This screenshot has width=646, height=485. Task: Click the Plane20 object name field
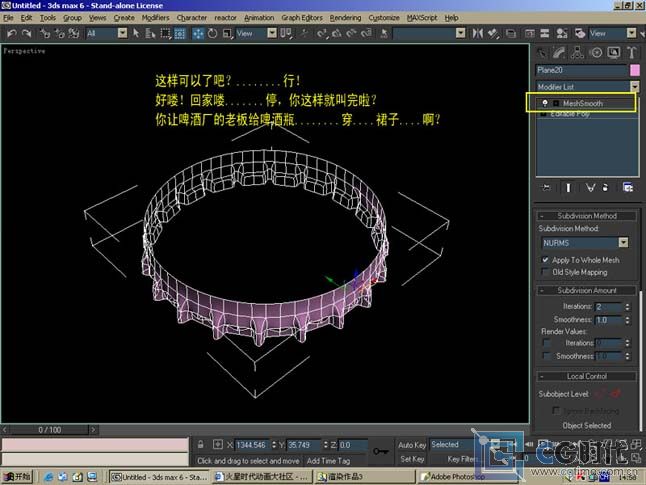pyautogui.click(x=581, y=70)
